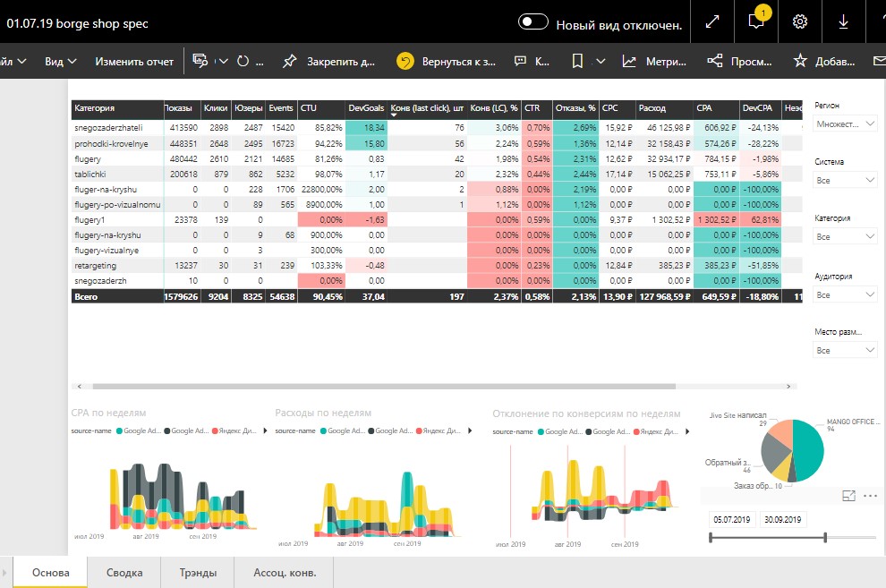Open the Вид menu

[x=61, y=61]
